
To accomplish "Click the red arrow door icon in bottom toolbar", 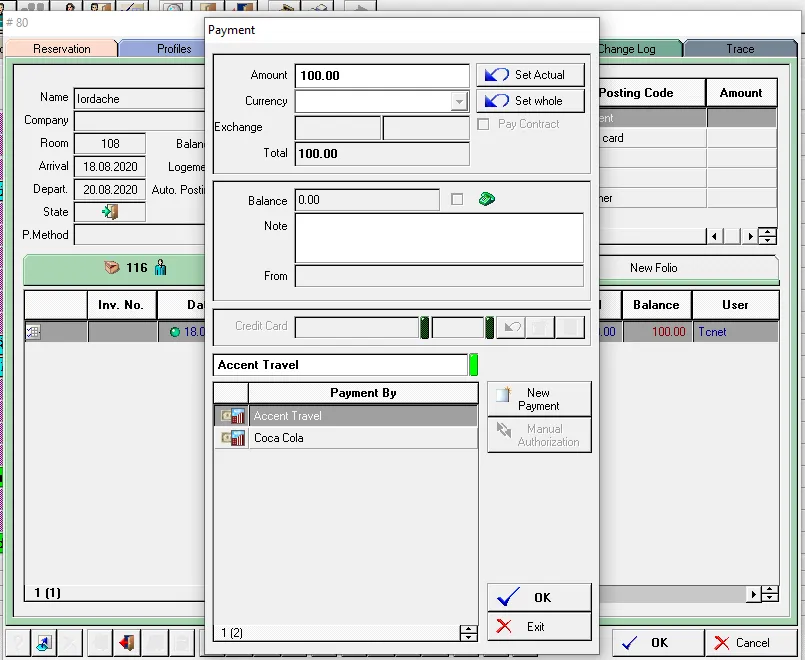I will tap(126, 643).
